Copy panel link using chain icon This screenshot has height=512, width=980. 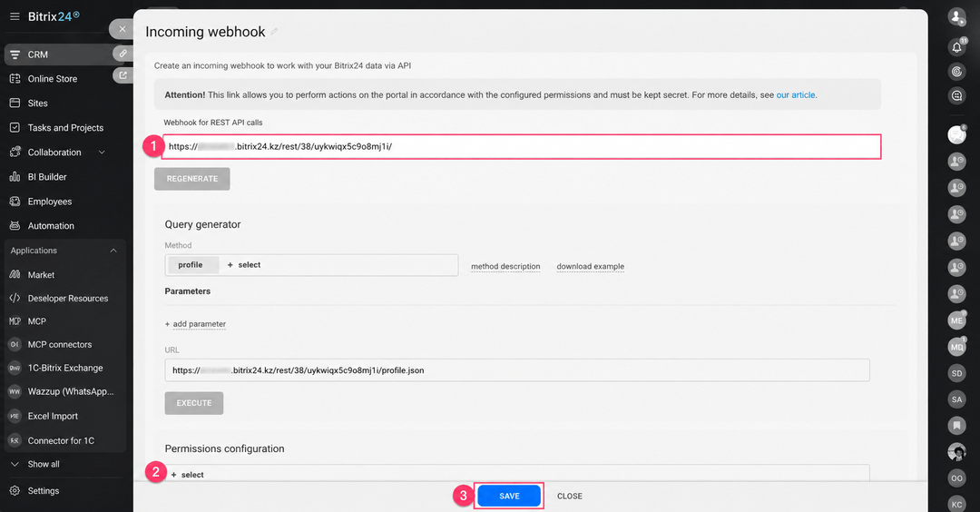[x=123, y=54]
